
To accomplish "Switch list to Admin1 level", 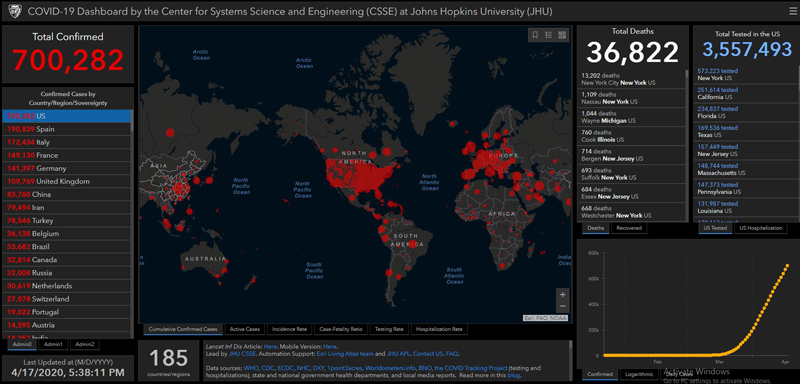I will click(53, 345).
